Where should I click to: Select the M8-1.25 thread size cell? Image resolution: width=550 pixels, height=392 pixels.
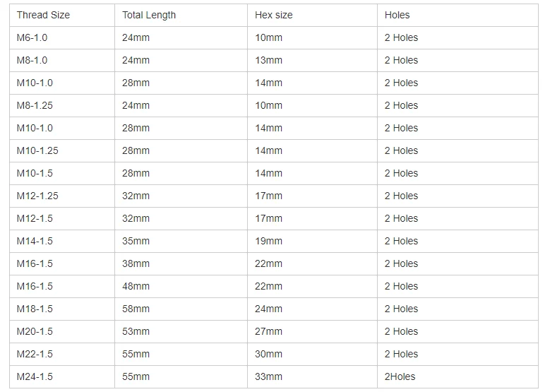35,105
